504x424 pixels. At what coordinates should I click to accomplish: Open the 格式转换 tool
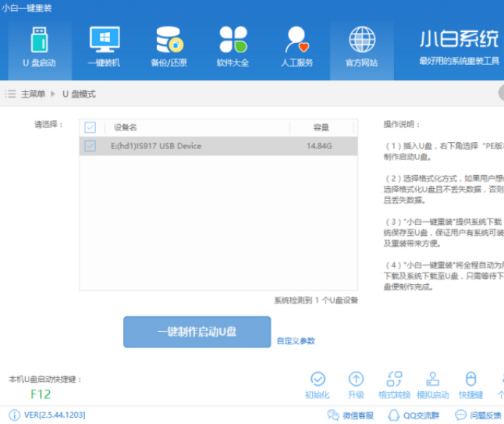(x=395, y=385)
